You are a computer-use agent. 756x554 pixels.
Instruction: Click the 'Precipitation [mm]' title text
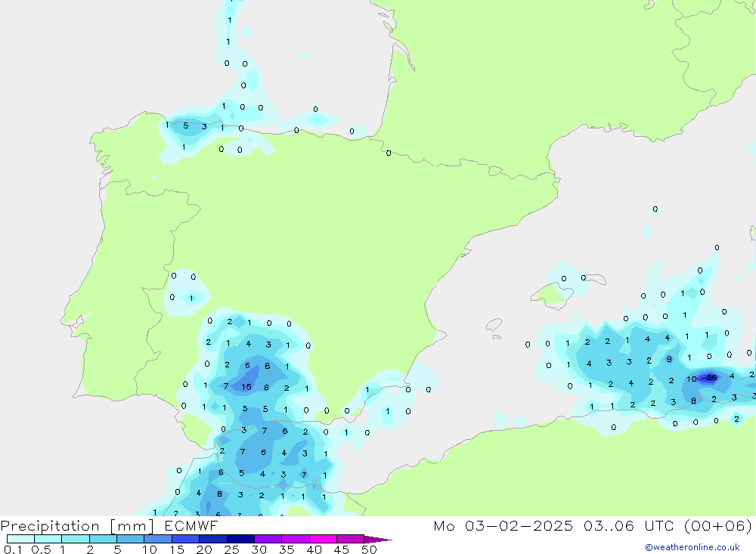(x=77, y=526)
